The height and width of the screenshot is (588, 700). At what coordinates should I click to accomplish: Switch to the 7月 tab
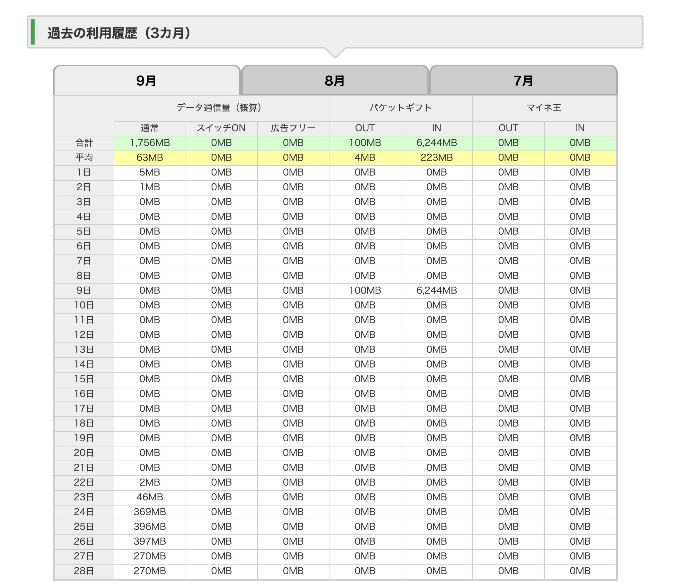click(523, 81)
